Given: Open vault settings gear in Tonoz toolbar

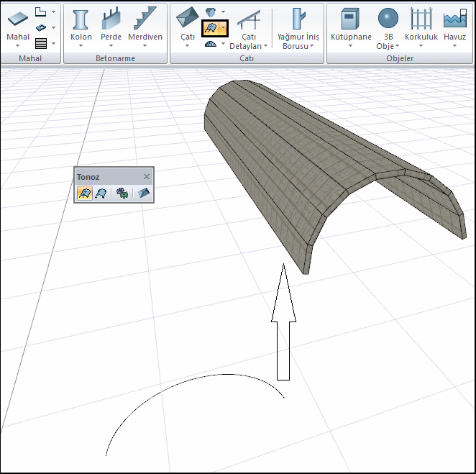Looking at the screenshot, I should click(x=122, y=193).
